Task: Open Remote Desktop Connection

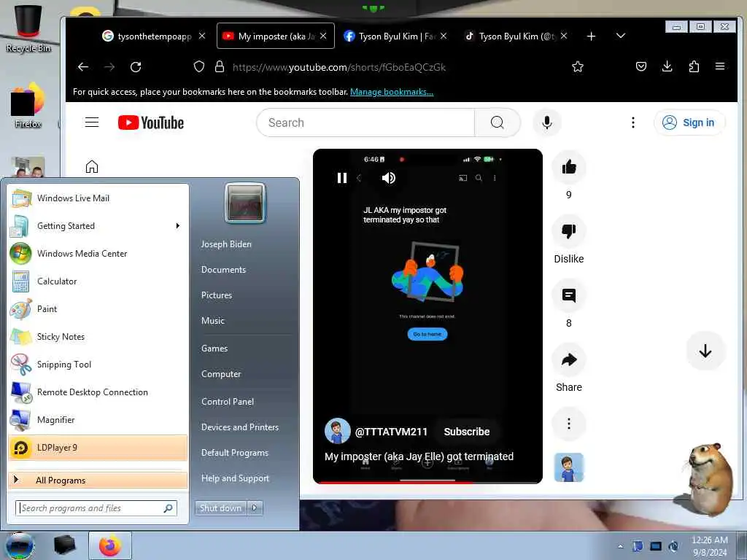Action: (x=98, y=392)
